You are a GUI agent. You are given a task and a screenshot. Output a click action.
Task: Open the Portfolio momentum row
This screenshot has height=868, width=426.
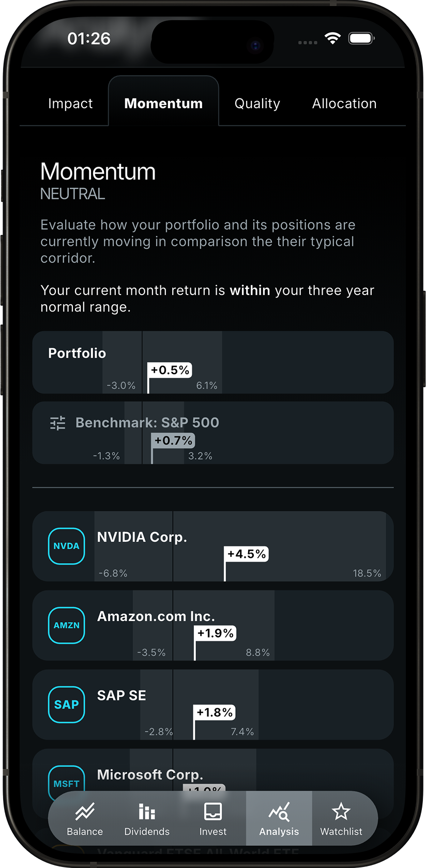pyautogui.click(x=213, y=362)
